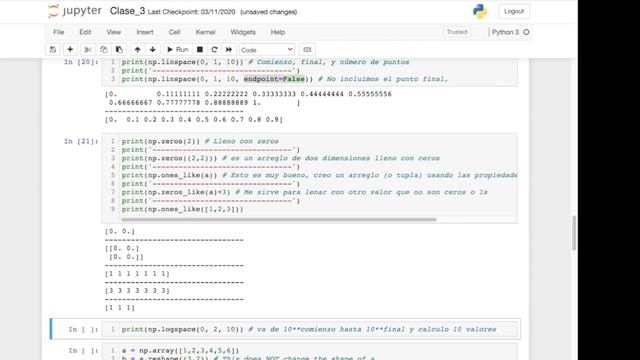
Task: Click the endpoint=False highlighted text
Action: (274, 79)
